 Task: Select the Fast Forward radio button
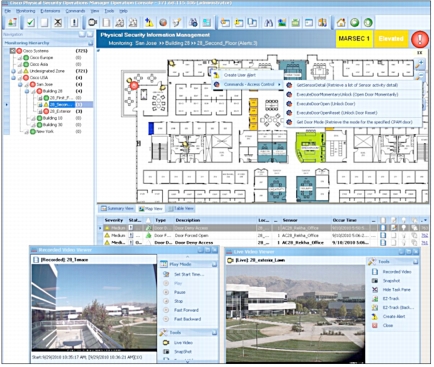click(x=166, y=310)
